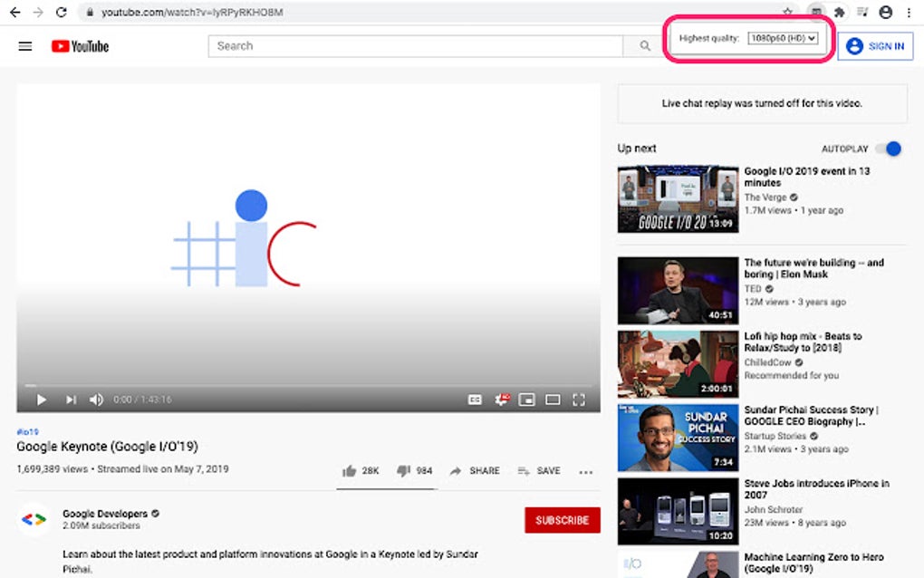The height and width of the screenshot is (578, 924).
Task: Open Chrome's three-dot browser menu
Action: pos(909,13)
